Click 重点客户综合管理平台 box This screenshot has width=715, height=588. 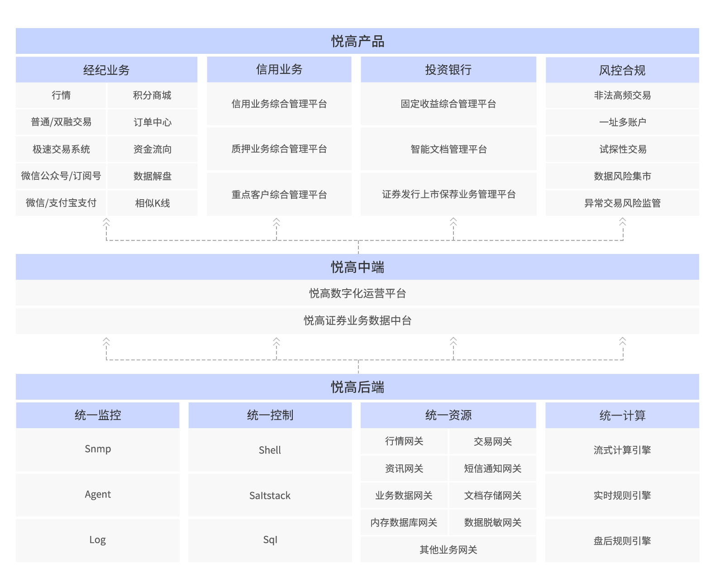[x=279, y=194]
